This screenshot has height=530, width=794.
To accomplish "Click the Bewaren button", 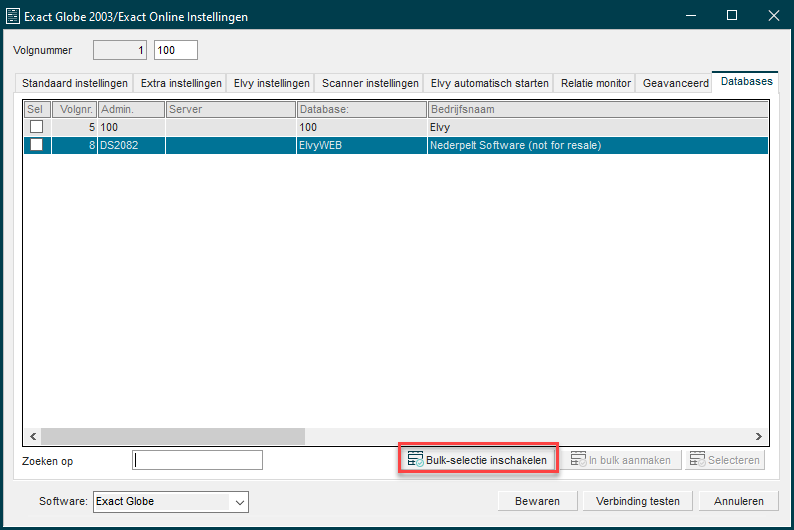I will tap(537, 501).
